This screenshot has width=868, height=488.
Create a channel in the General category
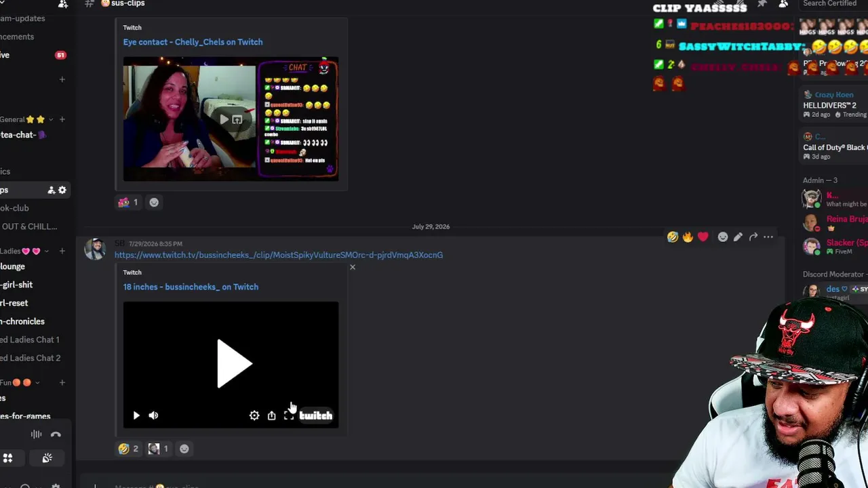coord(62,119)
